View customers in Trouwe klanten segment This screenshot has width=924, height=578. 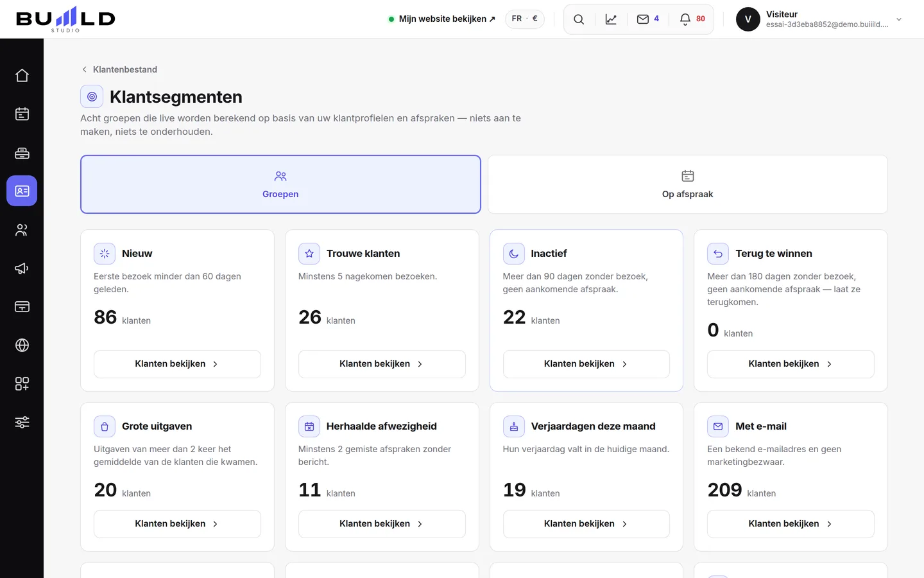point(382,364)
